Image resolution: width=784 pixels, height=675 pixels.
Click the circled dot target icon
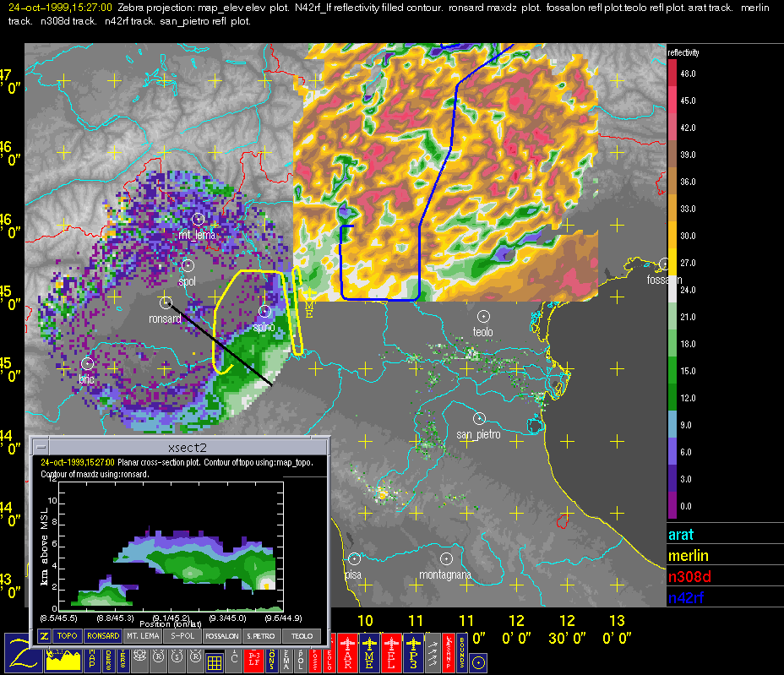click(478, 661)
